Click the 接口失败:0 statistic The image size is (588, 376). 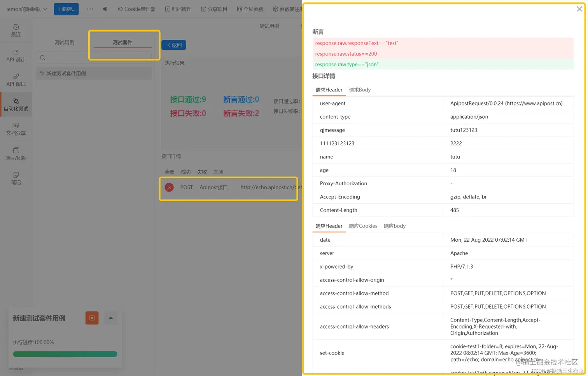click(188, 114)
